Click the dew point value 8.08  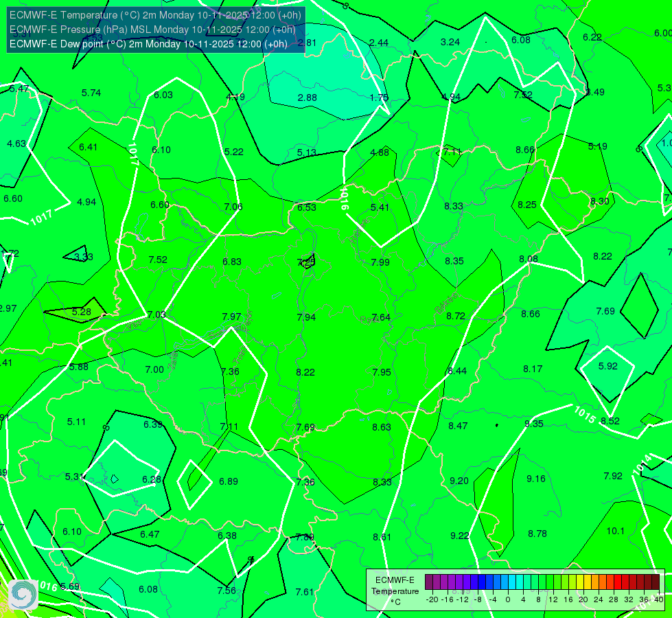click(529, 259)
